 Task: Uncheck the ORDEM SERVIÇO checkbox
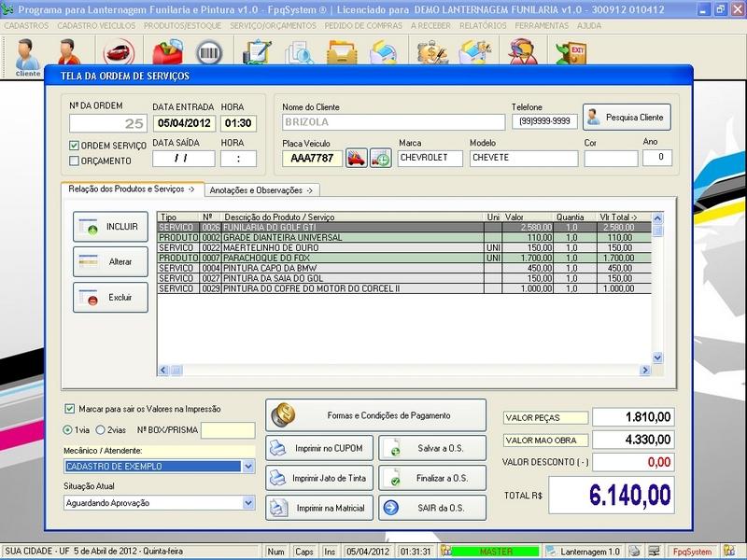[75, 146]
